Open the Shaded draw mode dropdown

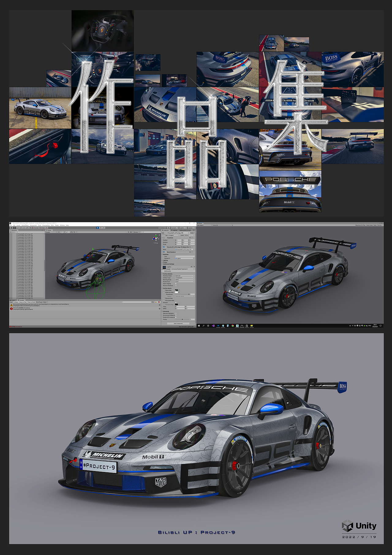click(51, 232)
